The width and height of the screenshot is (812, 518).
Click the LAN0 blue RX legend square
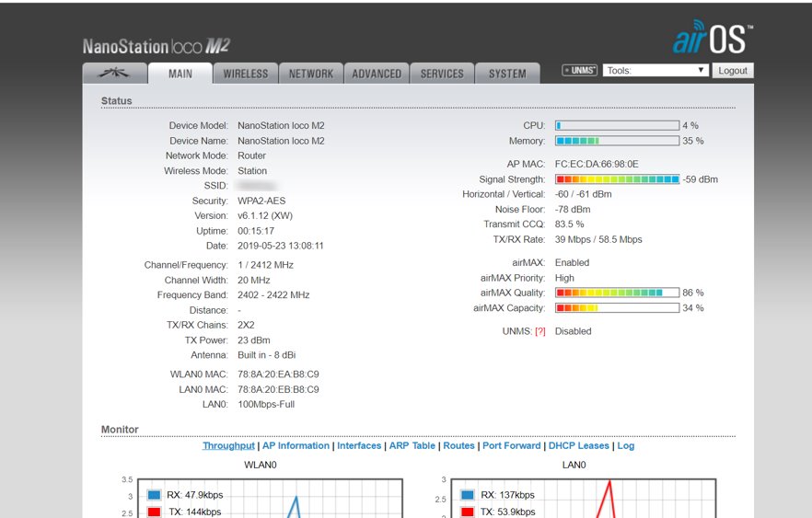tap(468, 495)
